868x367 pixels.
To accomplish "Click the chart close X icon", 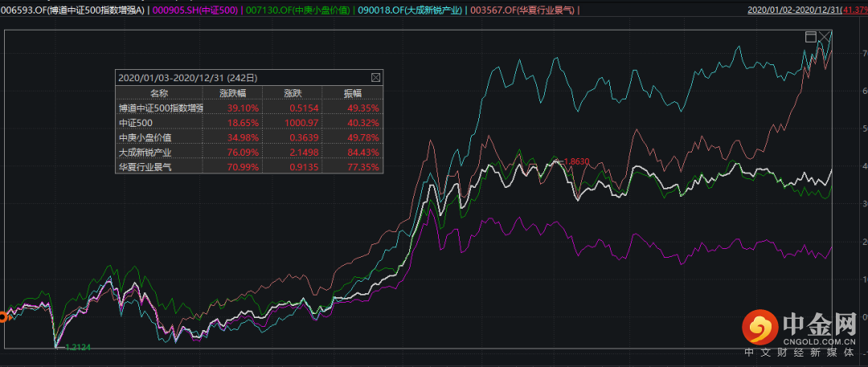I will click(825, 37).
